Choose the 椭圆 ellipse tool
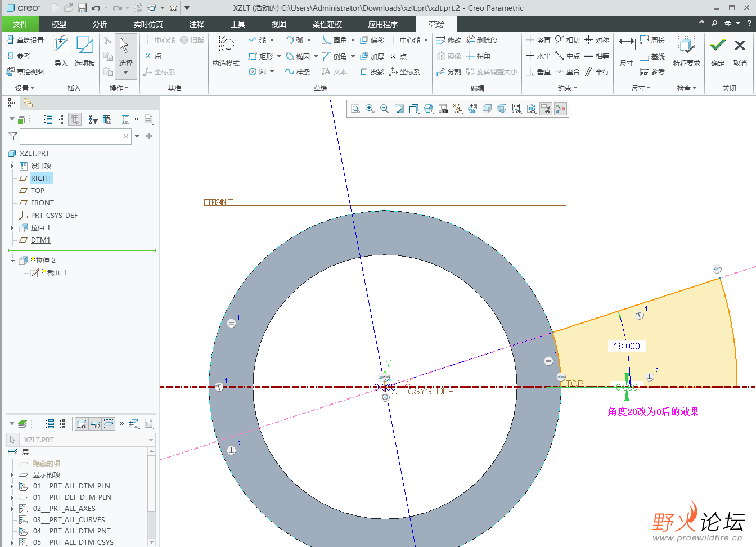This screenshot has width=756, height=547. [x=298, y=56]
